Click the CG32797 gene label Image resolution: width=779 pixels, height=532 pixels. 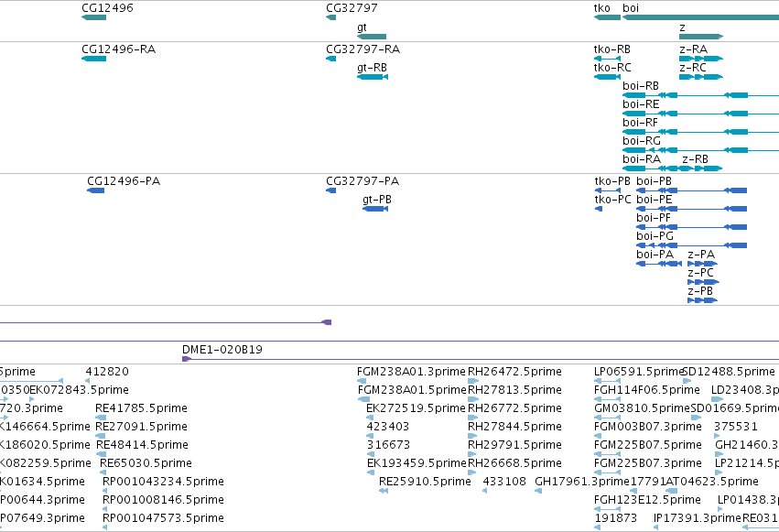click(352, 8)
